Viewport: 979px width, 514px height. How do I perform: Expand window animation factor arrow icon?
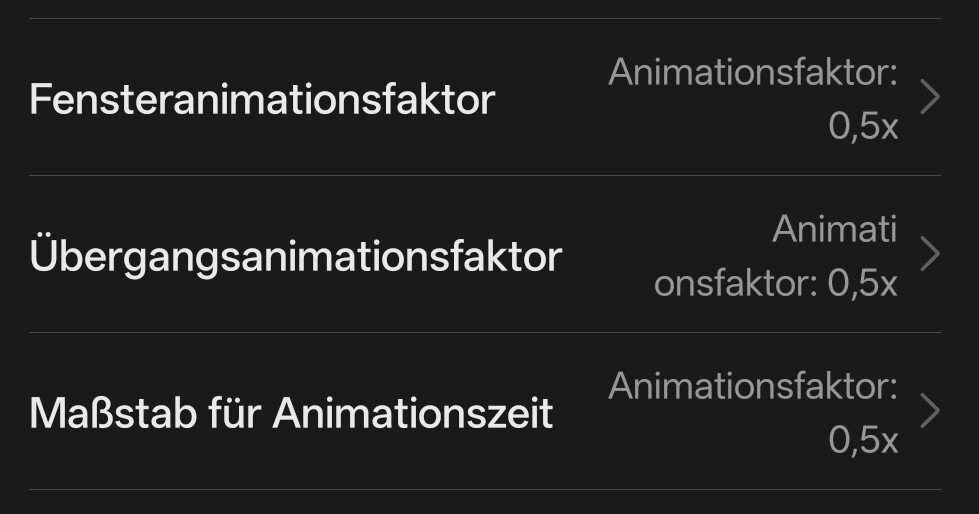tap(930, 98)
